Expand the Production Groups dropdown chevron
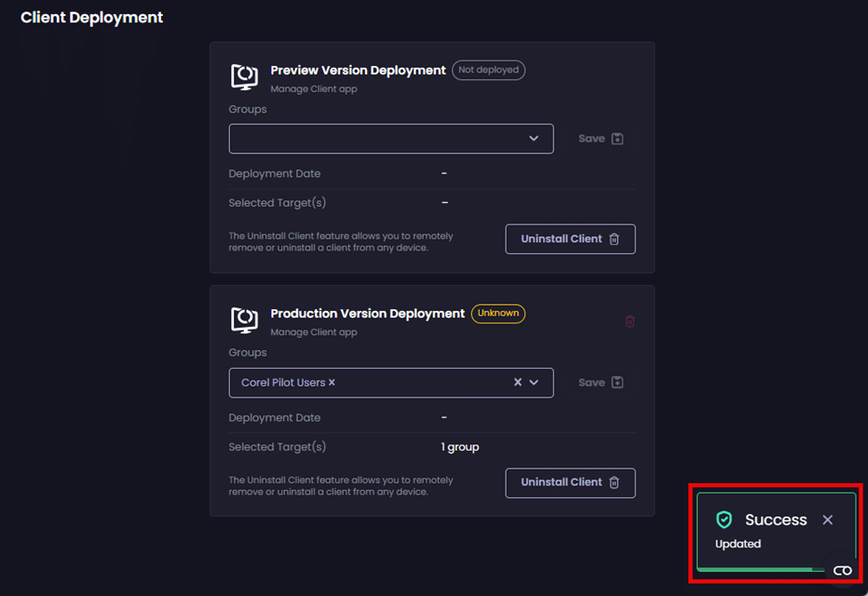 pyautogui.click(x=534, y=382)
